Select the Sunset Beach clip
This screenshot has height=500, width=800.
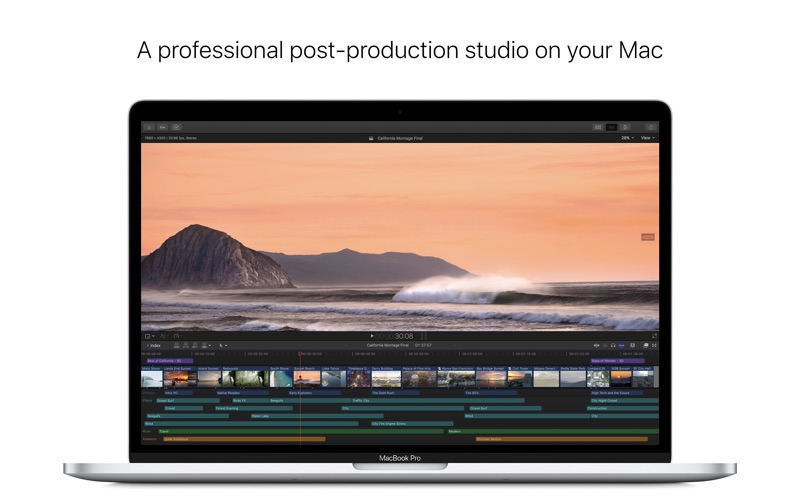(x=307, y=377)
